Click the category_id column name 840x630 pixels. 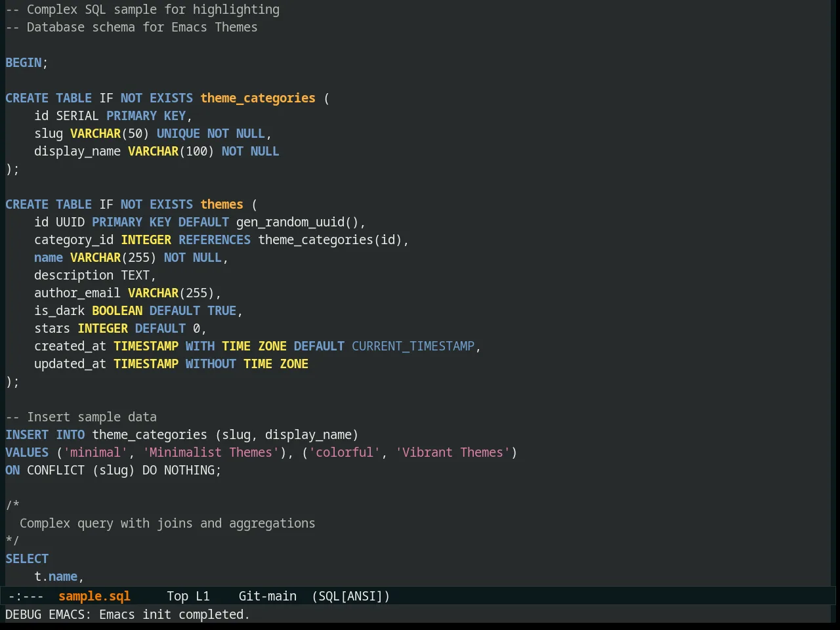74,240
